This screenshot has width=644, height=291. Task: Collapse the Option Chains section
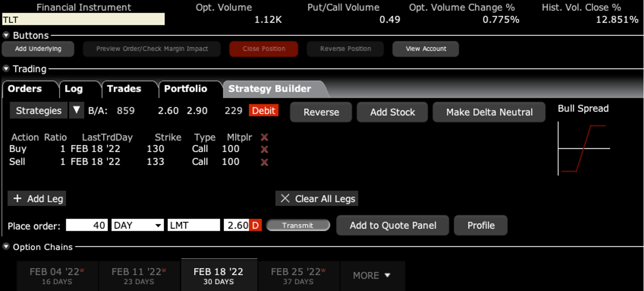[x=7, y=247]
